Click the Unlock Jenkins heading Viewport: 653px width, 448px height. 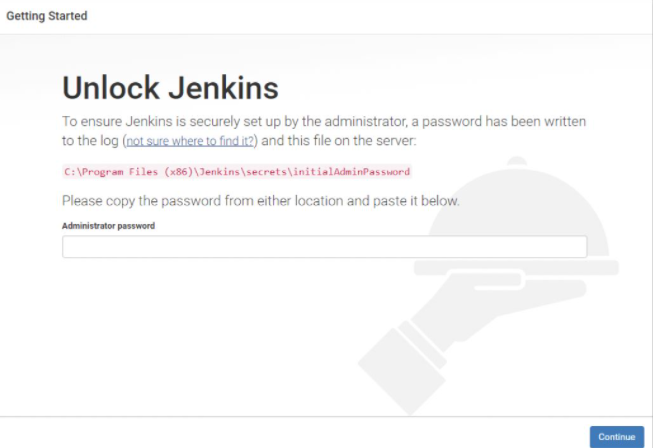tap(170, 87)
